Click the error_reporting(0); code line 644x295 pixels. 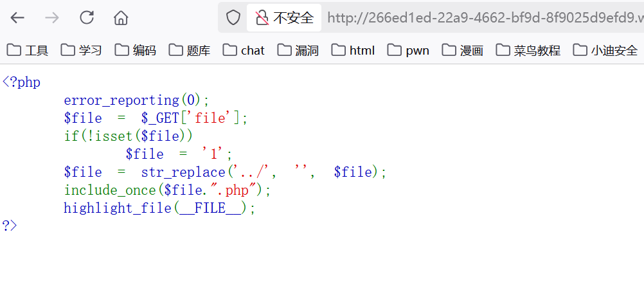(x=136, y=100)
